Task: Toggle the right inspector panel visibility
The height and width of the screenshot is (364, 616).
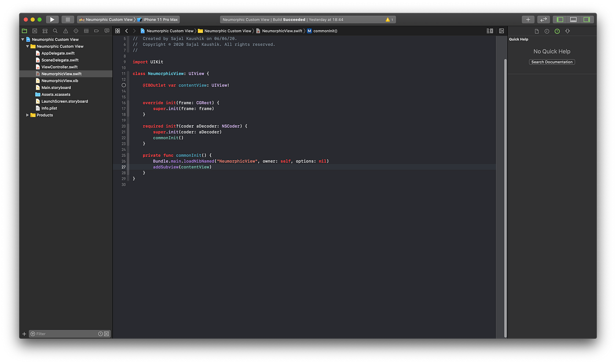Action: [587, 19]
